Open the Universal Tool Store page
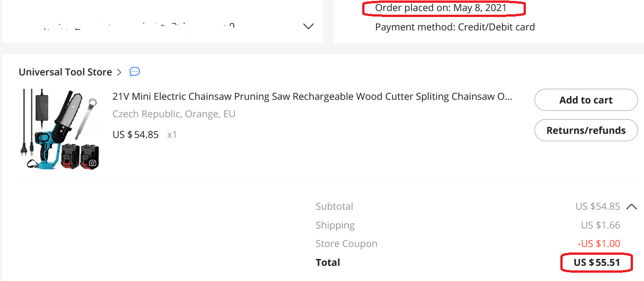This screenshot has width=644, height=281. pos(65,72)
